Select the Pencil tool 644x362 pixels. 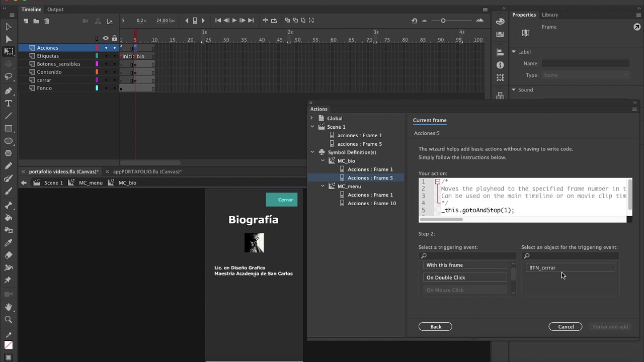pos(9,166)
